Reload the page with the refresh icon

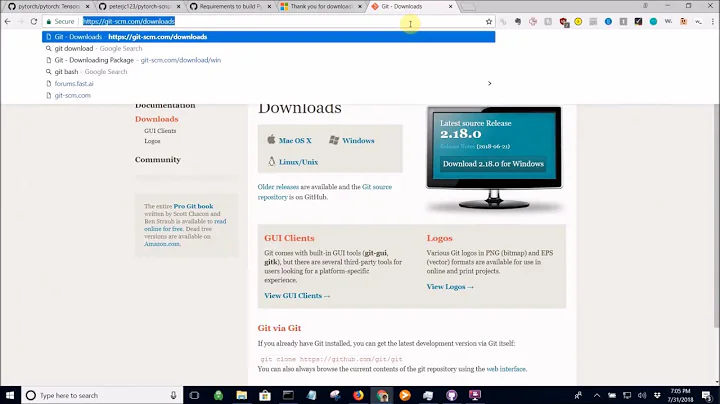pos(34,21)
